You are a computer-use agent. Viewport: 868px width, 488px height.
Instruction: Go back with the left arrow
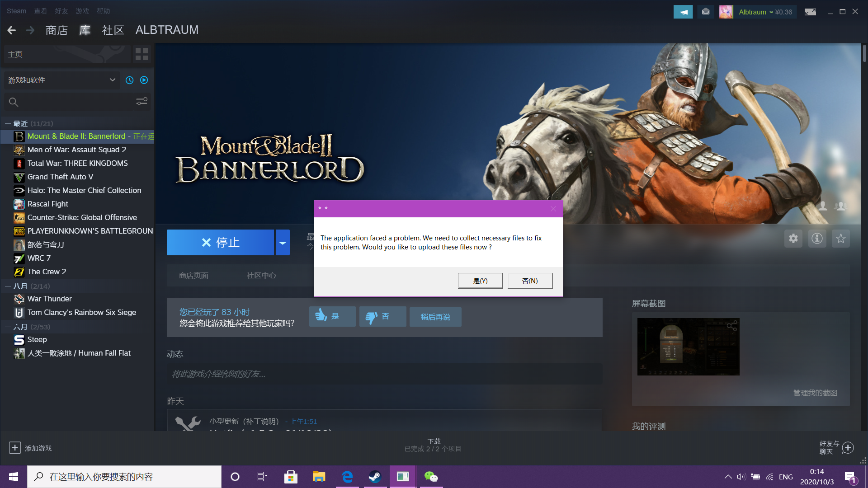point(12,30)
